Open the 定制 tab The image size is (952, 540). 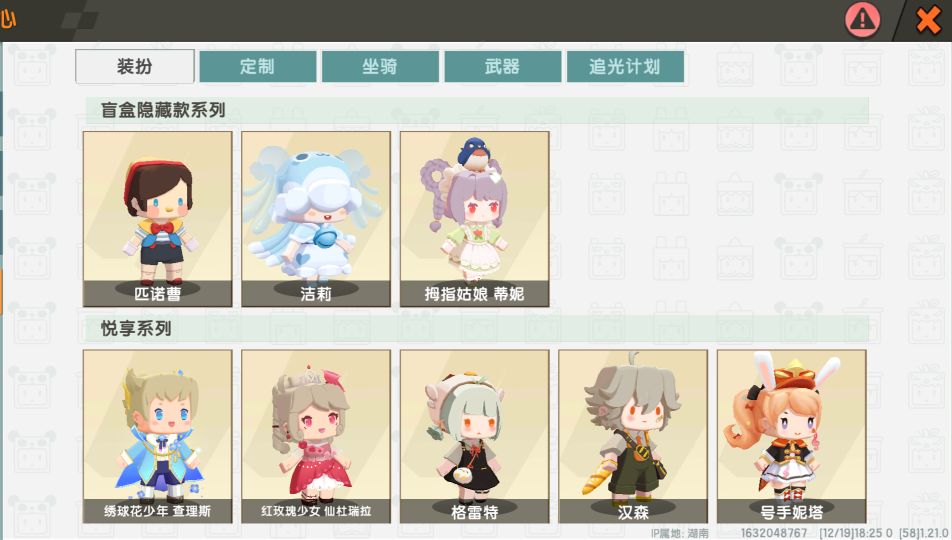[257, 66]
